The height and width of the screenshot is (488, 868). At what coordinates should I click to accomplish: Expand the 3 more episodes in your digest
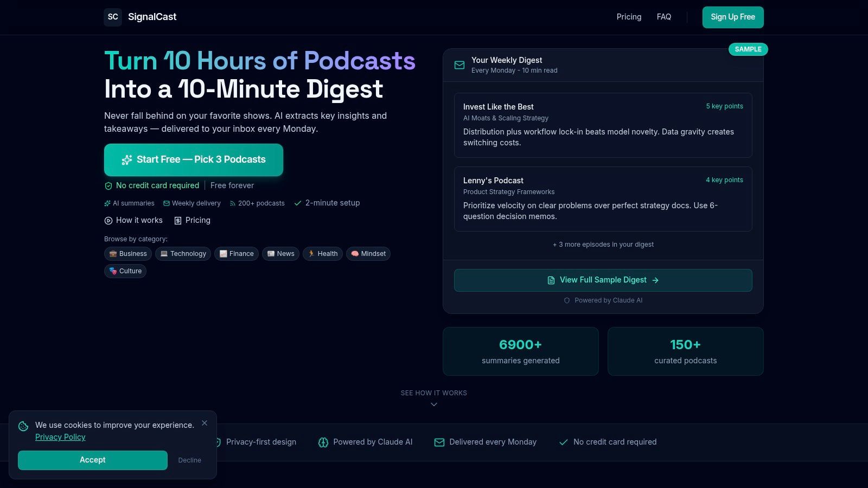click(603, 244)
